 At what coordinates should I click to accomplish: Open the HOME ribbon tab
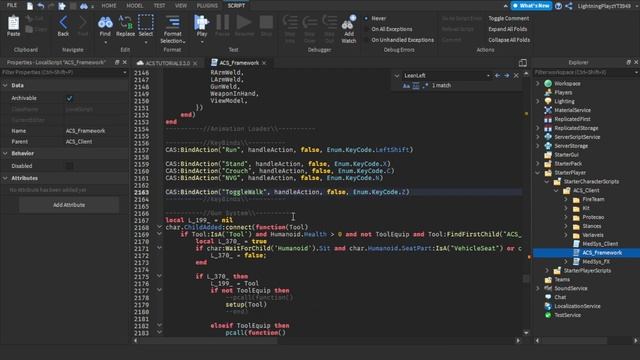pyautogui.click(x=109, y=6)
